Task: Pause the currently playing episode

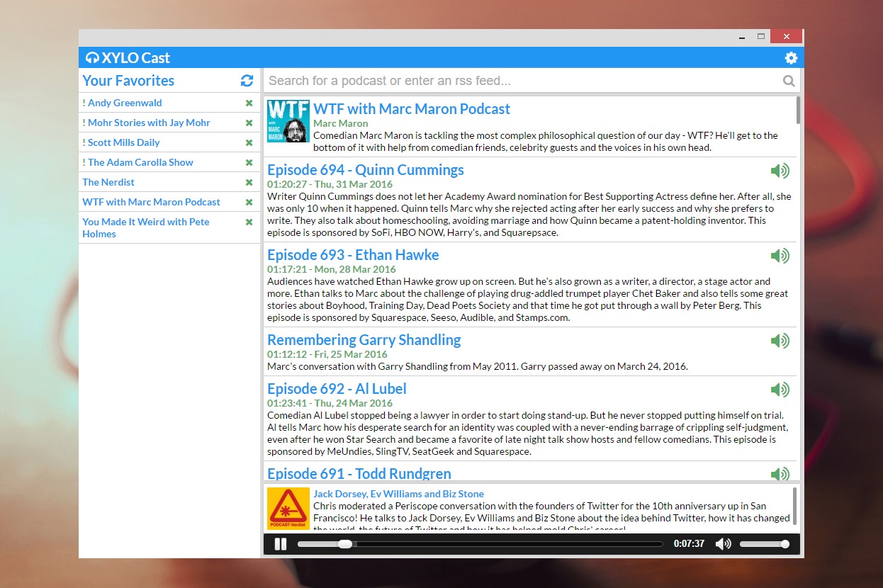Action: click(x=280, y=543)
